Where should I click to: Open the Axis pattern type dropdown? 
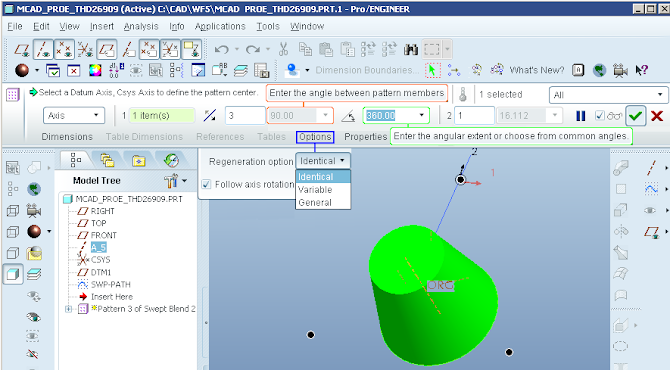[74, 115]
